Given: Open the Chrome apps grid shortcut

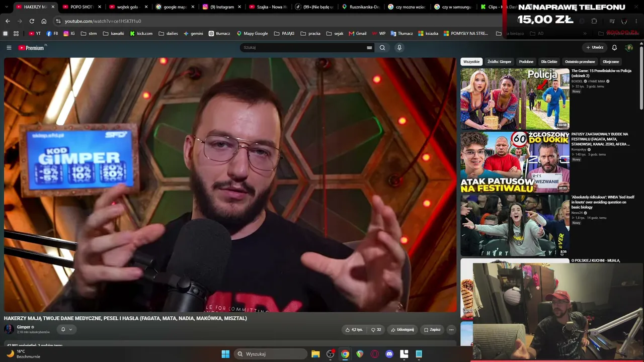Looking at the screenshot, I should click(16, 34).
